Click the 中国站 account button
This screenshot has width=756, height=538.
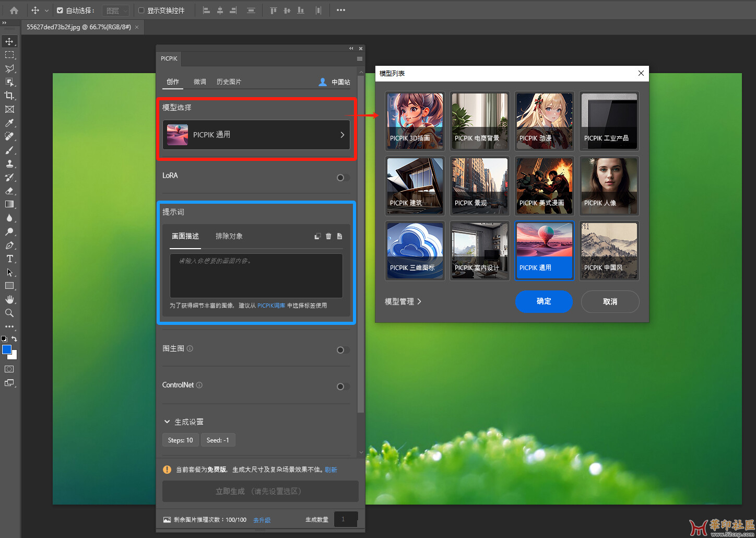[334, 82]
